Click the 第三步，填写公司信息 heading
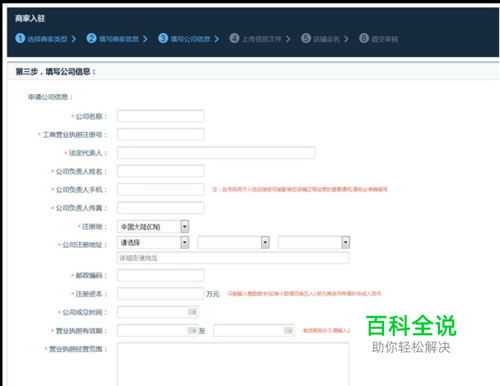The width and height of the screenshot is (500, 386). (55, 72)
